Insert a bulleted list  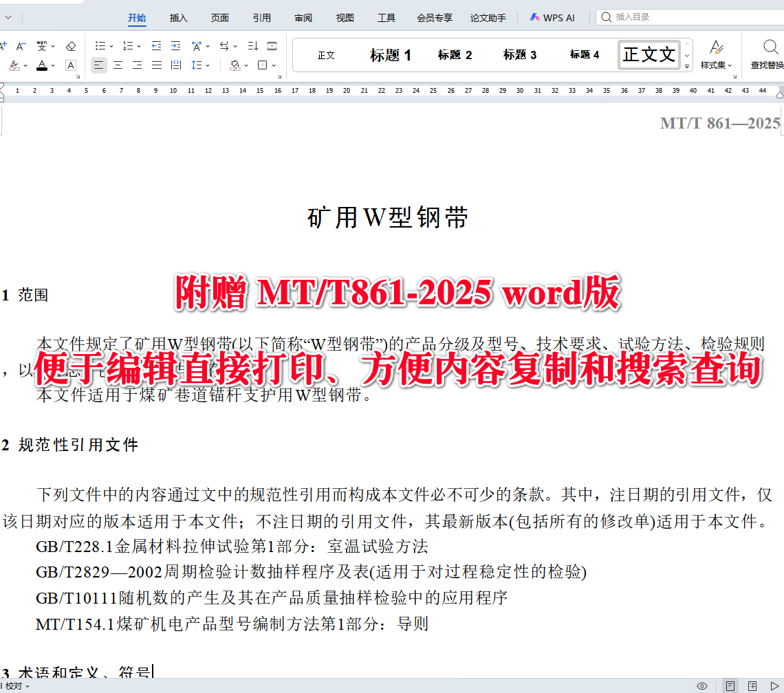click(100, 46)
